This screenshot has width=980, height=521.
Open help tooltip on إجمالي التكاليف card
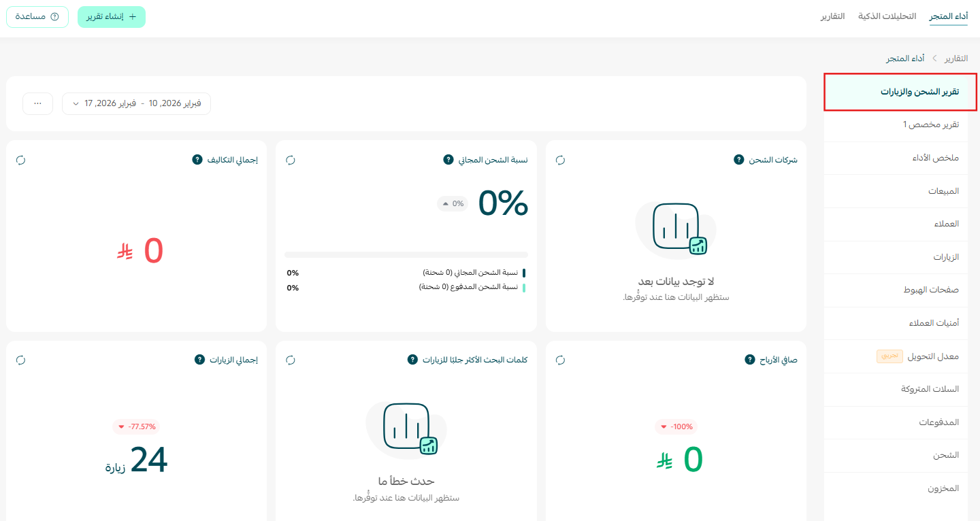tap(196, 159)
